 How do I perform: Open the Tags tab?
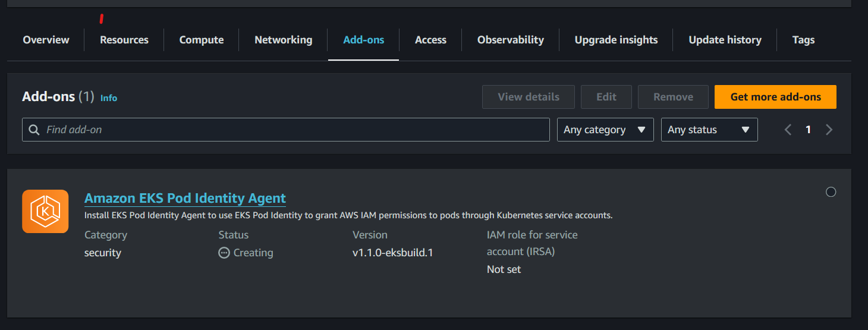coord(803,40)
